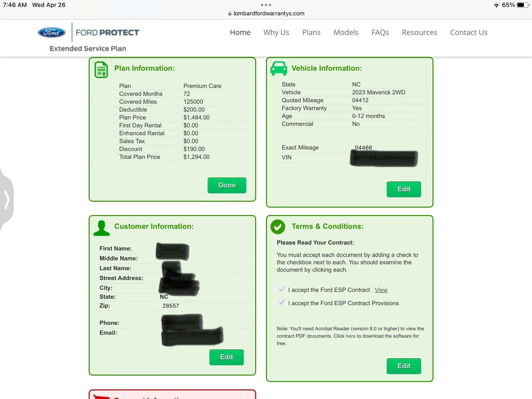Image resolution: width=532 pixels, height=399 pixels.
Task: Tap the lombardfordwarrantys.com address bar
Action: (x=266, y=13)
